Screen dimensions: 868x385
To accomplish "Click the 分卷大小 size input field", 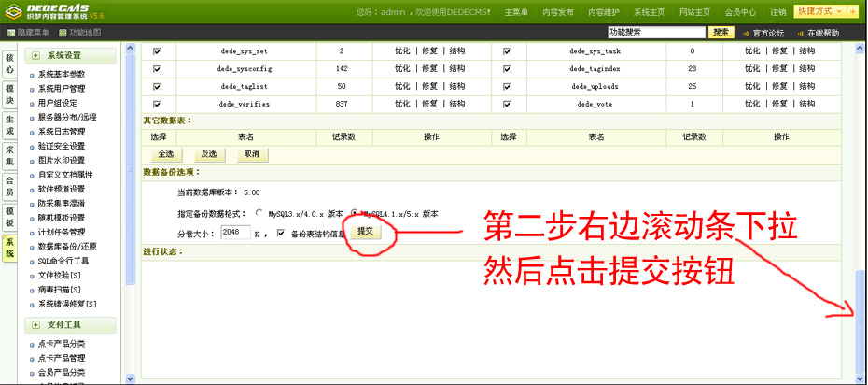I will click(x=236, y=233).
